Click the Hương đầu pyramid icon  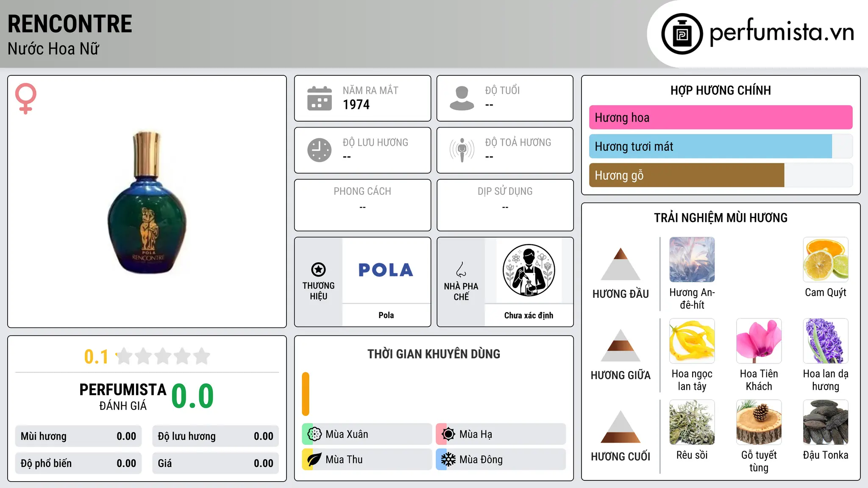620,264
